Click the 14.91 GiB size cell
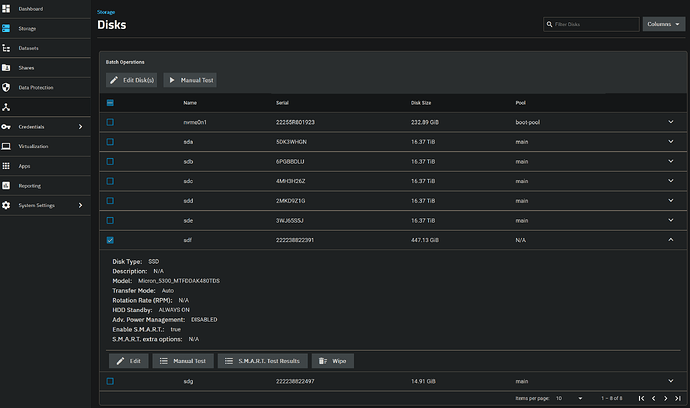Viewport: 690px width, 408px height. [x=423, y=381]
